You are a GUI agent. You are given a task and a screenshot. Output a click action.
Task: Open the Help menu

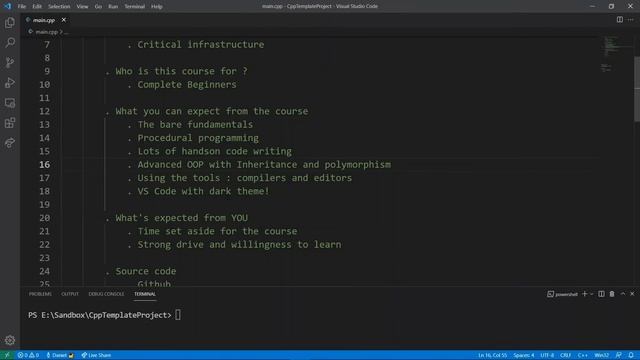[157, 6]
